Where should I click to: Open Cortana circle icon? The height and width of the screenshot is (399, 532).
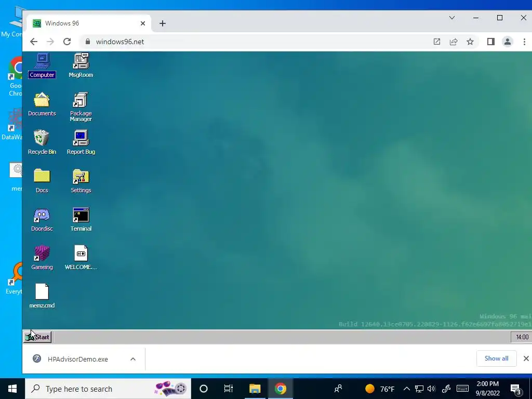click(x=204, y=389)
